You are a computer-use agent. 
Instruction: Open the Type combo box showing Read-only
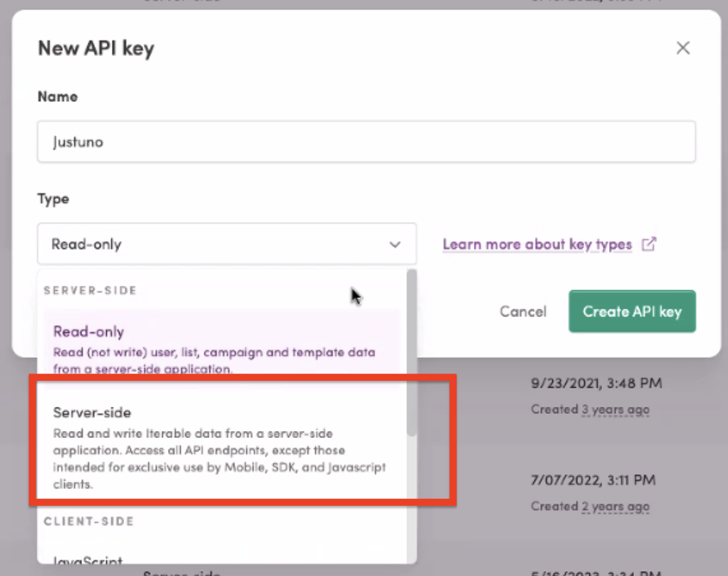[x=227, y=245]
